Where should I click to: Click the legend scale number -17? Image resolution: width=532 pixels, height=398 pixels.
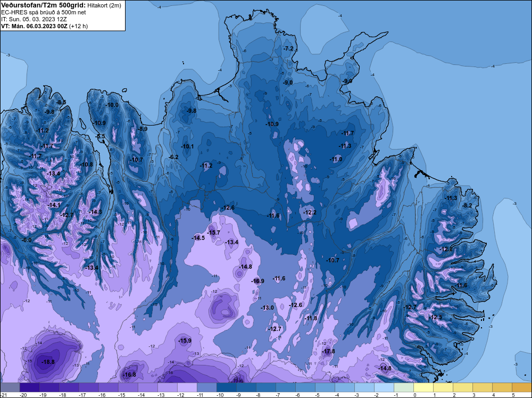coord(82,395)
